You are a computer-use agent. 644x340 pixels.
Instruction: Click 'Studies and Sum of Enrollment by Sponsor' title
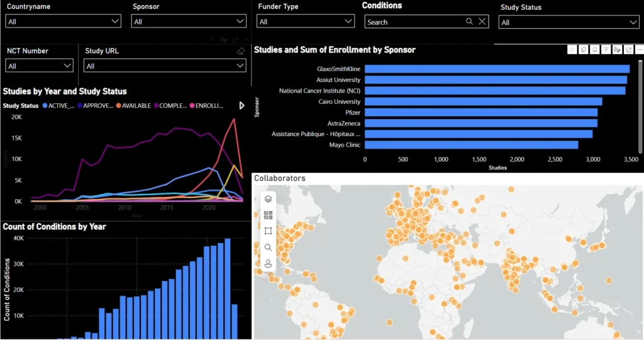point(335,50)
